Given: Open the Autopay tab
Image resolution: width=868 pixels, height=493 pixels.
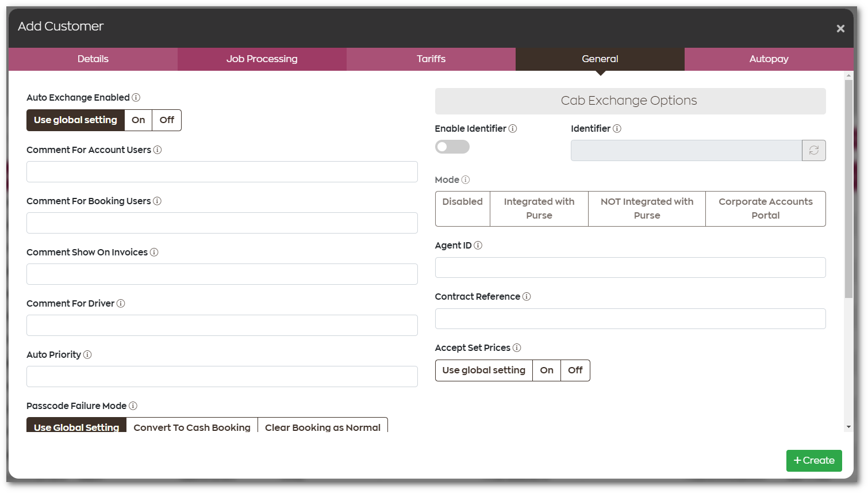Looking at the screenshot, I should (769, 59).
